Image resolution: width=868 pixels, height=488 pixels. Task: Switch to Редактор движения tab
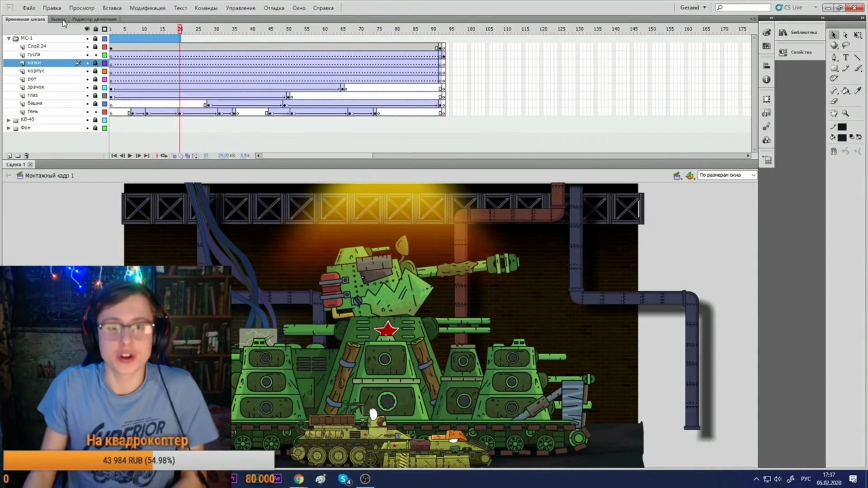point(94,19)
